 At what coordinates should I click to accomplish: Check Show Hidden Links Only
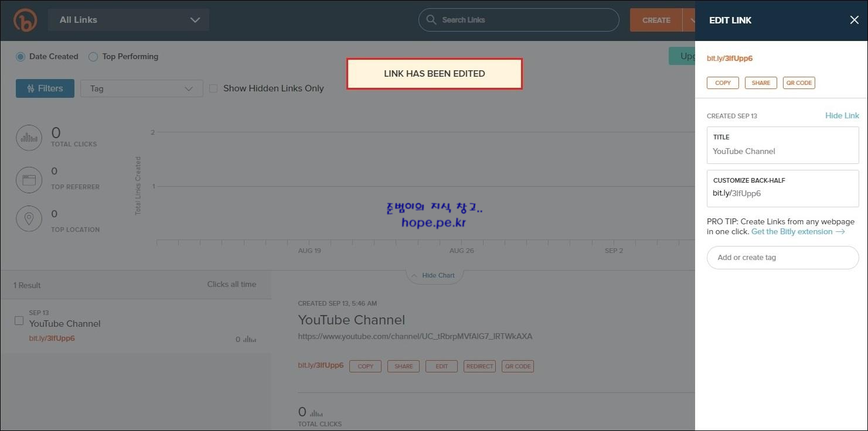click(x=213, y=88)
